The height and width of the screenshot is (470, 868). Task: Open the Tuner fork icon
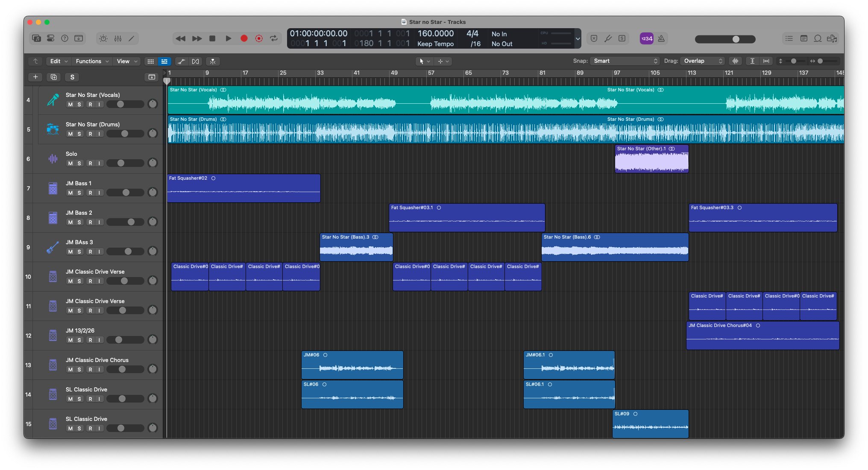608,38
